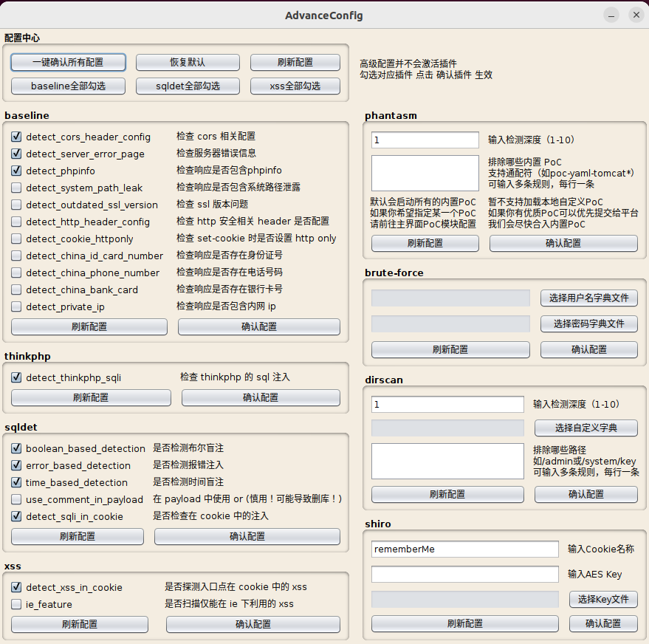Click xss全部勾选 button
649x644 pixels.
[x=295, y=86]
